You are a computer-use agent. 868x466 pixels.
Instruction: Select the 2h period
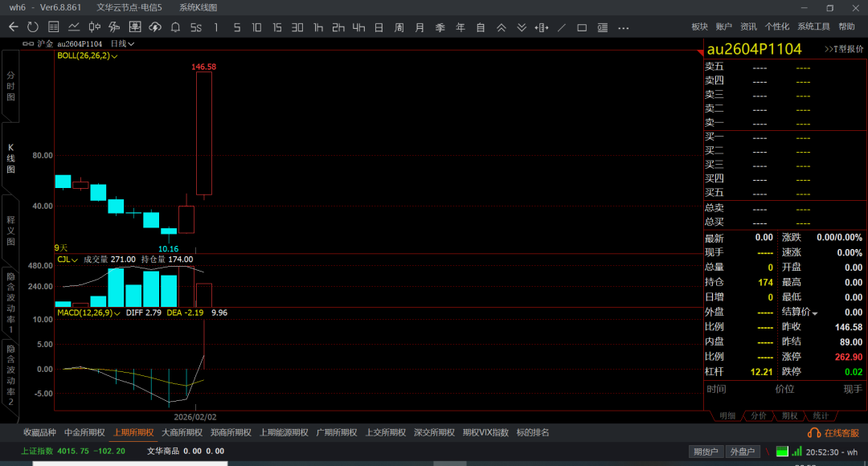[x=338, y=27]
